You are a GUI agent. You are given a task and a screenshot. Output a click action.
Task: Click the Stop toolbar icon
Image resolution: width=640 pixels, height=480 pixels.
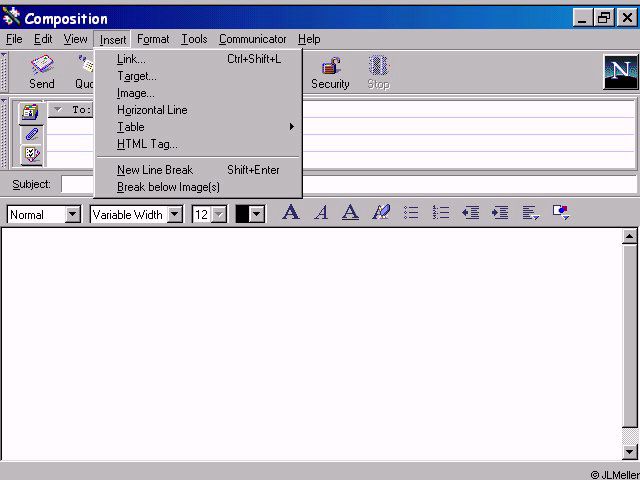click(x=378, y=73)
